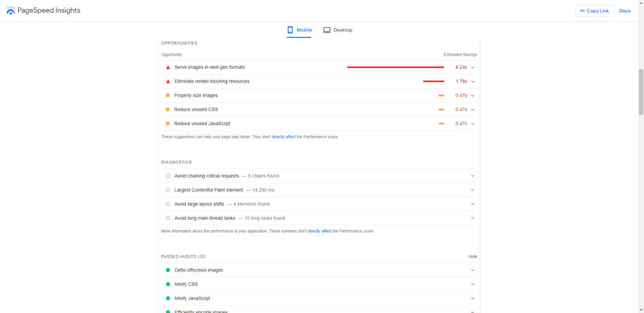Click orange savings bar for Properly size images
Viewport: 644px width, 313px height.
click(441, 95)
